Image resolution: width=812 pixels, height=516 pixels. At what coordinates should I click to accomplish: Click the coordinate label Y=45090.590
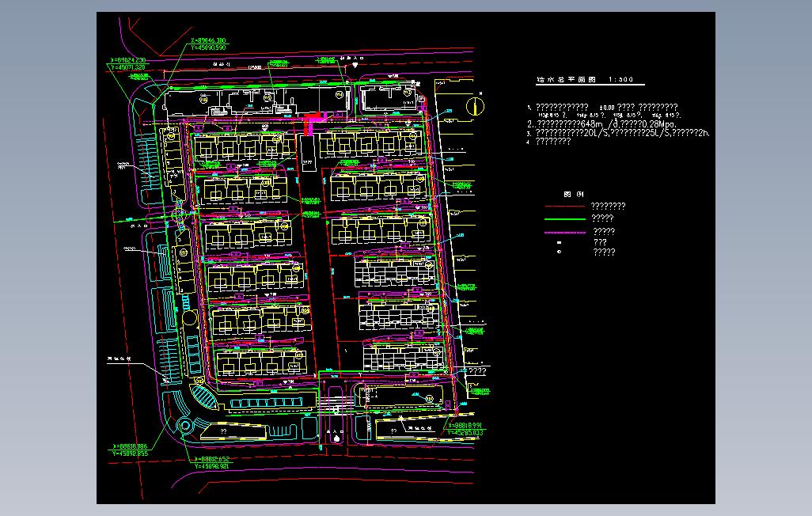pos(209,47)
